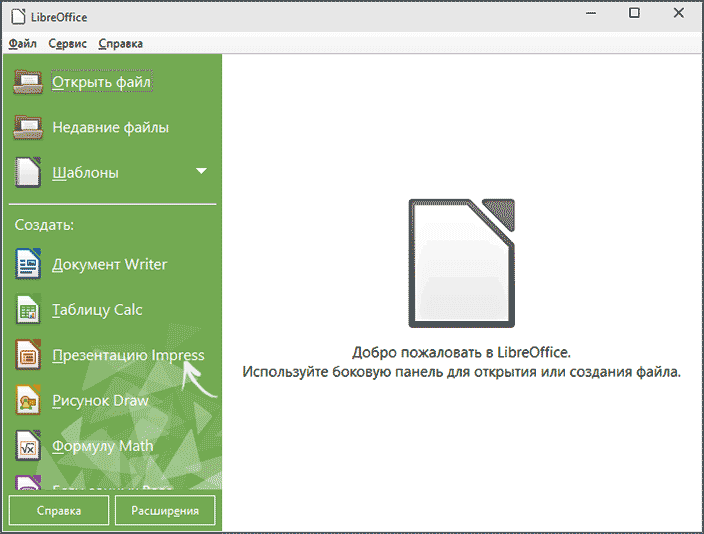Click the Writer document icon

tap(28, 264)
